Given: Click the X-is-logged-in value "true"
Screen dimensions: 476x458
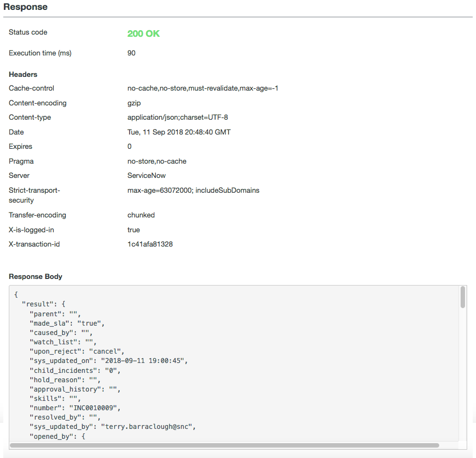Looking at the screenshot, I should [133, 230].
